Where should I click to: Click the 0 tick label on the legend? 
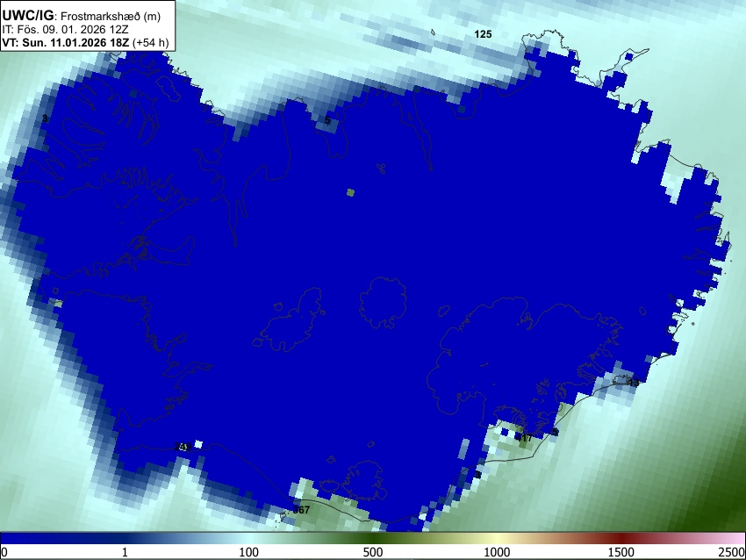point(4,552)
